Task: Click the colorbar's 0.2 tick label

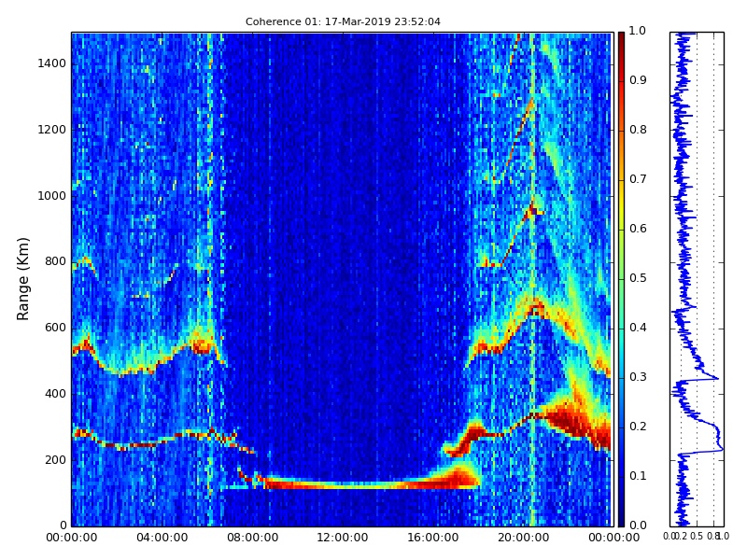Action: [x=638, y=427]
